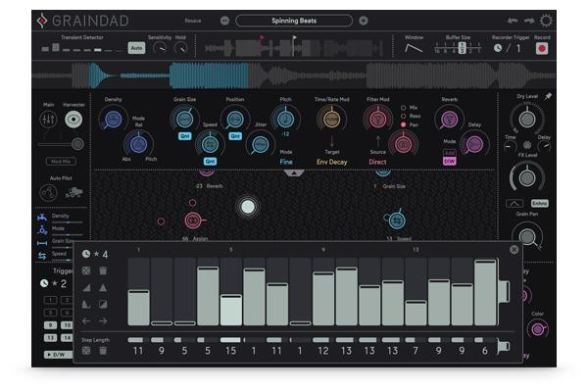Shift sequencer steps right with the arrow icon
Image resolution: width=588 pixels, height=392 pixels.
pyautogui.click(x=102, y=320)
